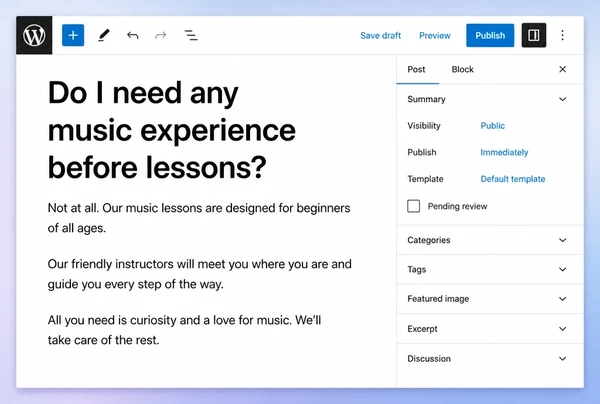This screenshot has width=600, height=404.
Task: Open the Preview link
Action: 435,35
